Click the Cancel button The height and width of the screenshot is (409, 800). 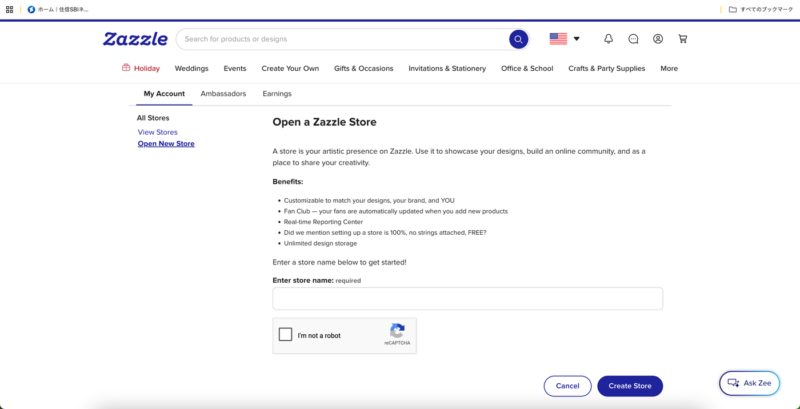[567, 386]
